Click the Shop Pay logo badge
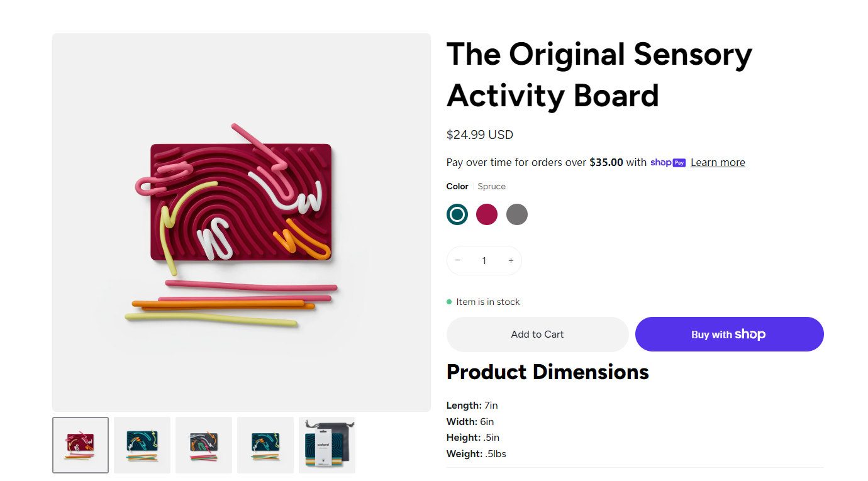 pyautogui.click(x=668, y=162)
